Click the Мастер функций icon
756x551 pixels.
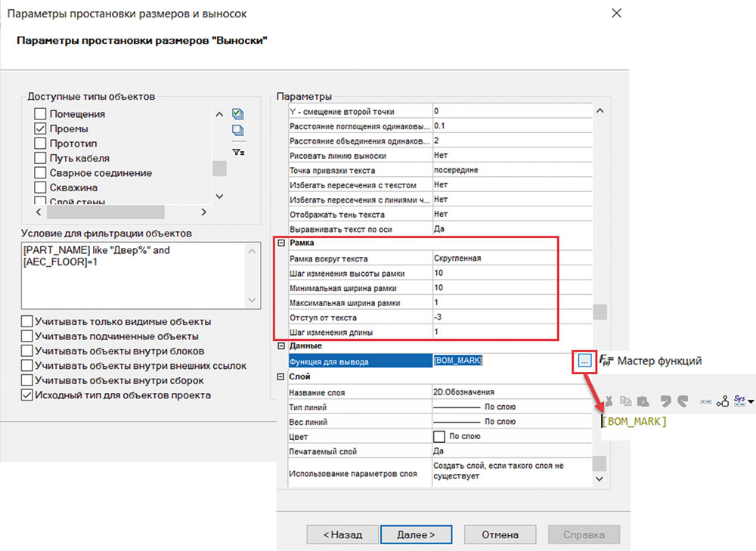click(606, 361)
